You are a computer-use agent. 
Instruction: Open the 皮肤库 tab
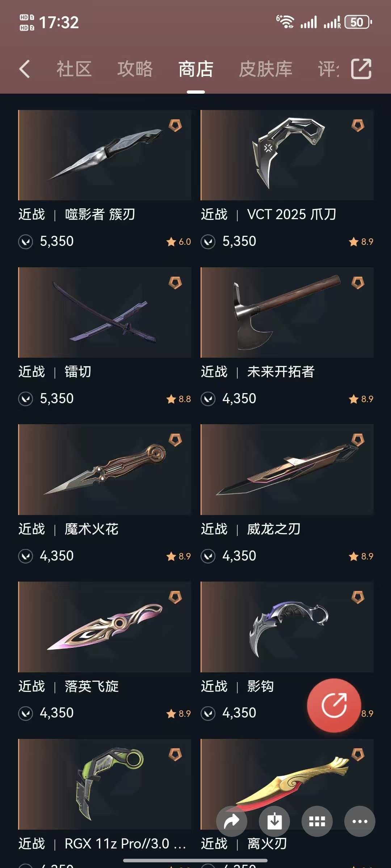(265, 69)
